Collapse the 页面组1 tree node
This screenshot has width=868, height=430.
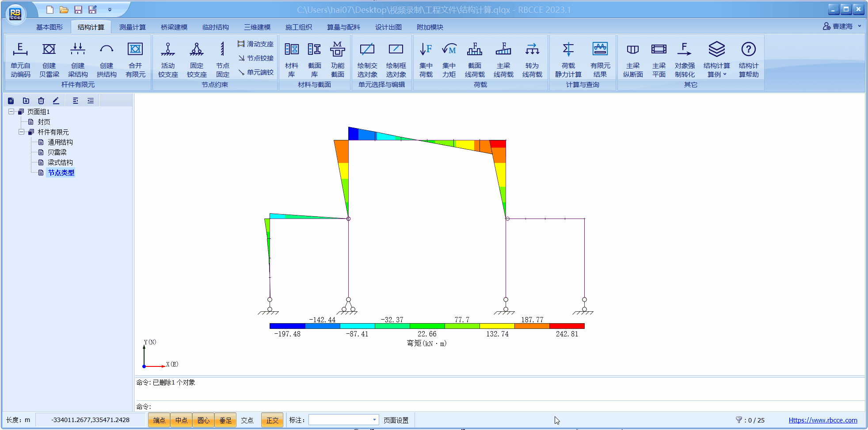[11, 112]
